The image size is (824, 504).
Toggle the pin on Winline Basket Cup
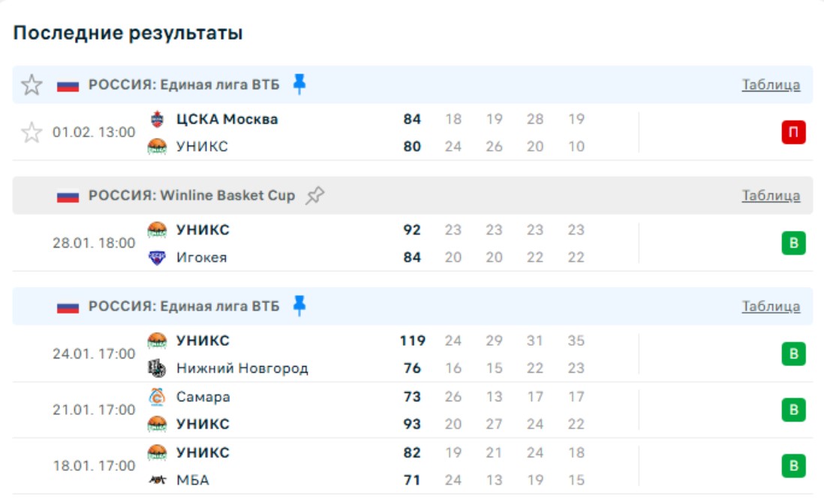[315, 196]
